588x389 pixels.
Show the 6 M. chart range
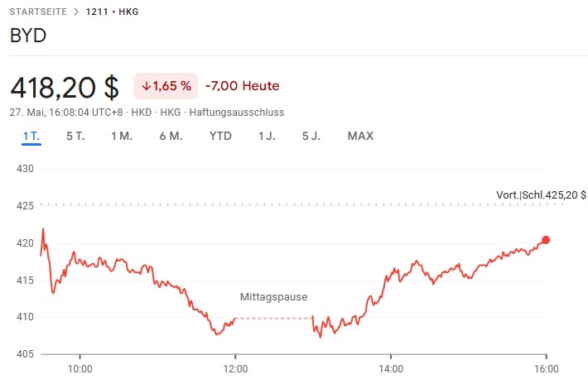(171, 136)
